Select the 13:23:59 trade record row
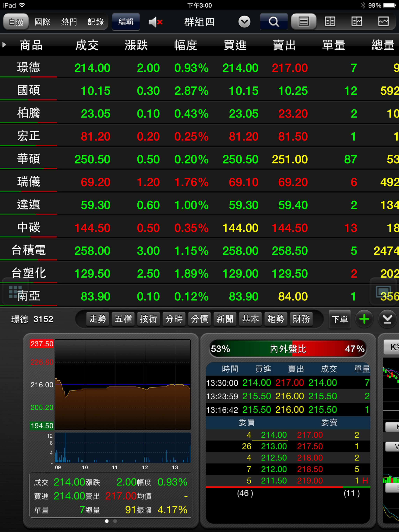Screen dimensions: 399x532 tap(288, 396)
